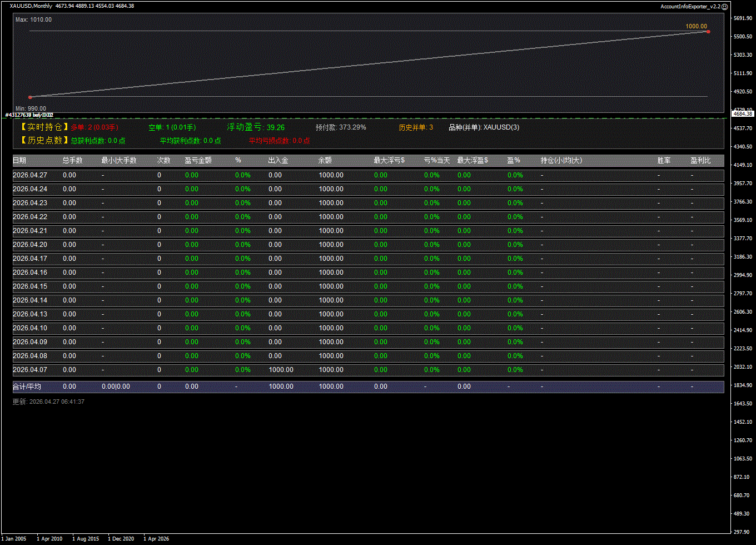The height and width of the screenshot is (545, 756).
Task: Select the 2026.04.27 date row
Action: click(30, 175)
